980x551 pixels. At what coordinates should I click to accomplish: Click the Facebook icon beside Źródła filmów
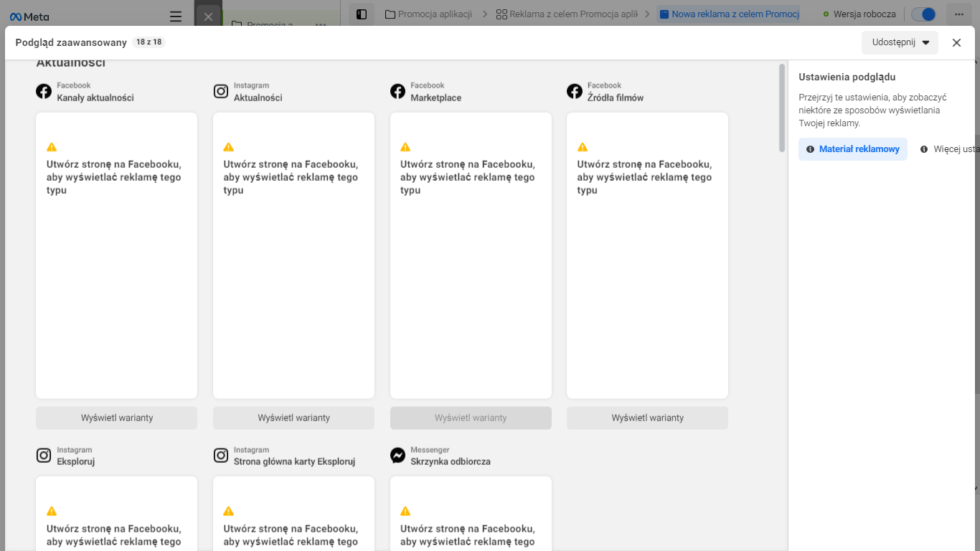pyautogui.click(x=575, y=91)
